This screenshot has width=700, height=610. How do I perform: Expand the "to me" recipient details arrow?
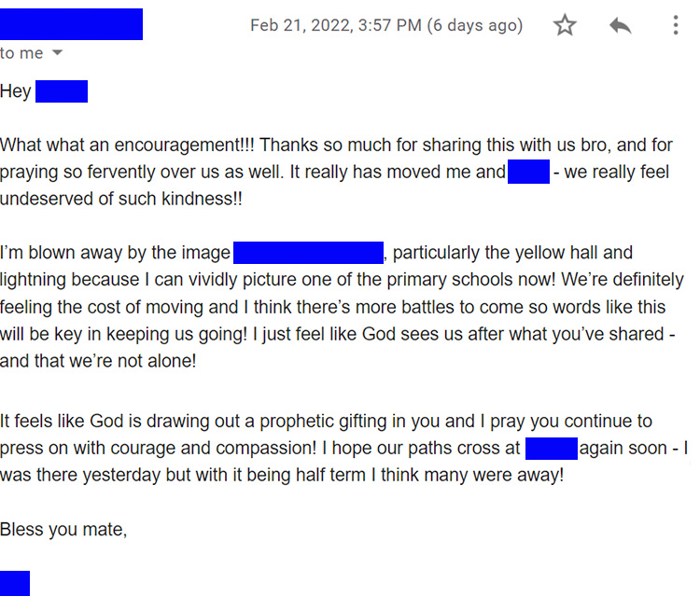(57, 53)
